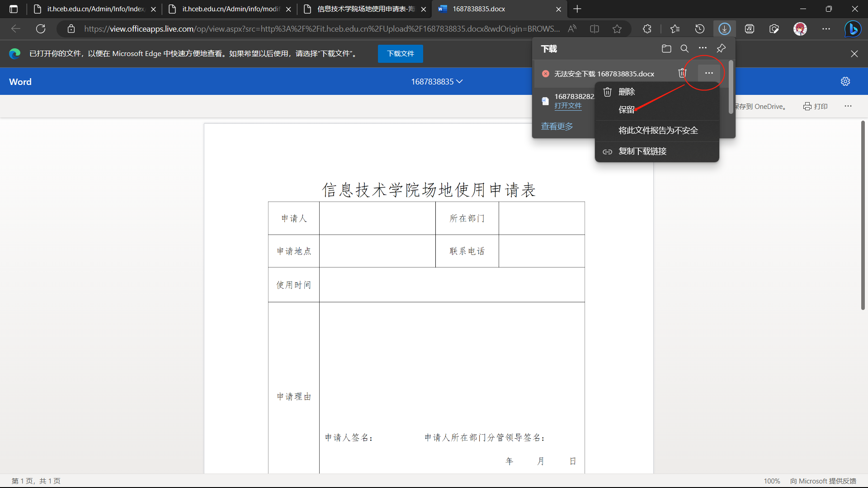Select 保留 from the context menu

627,110
